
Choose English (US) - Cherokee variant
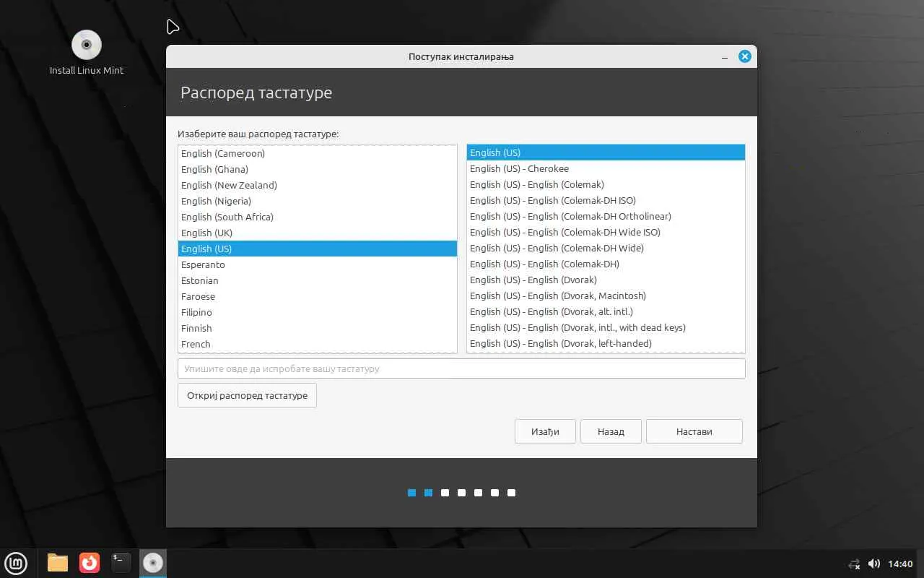tap(606, 168)
